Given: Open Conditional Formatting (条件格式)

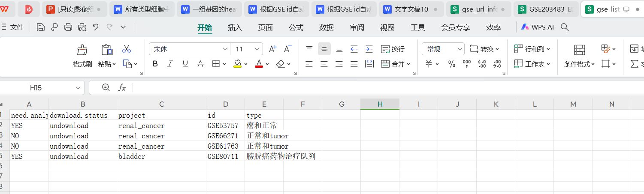Looking at the screenshot, I should pos(579,56).
